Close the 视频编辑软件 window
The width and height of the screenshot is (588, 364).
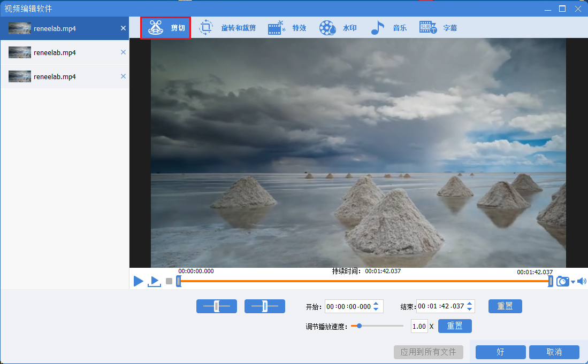578,9
